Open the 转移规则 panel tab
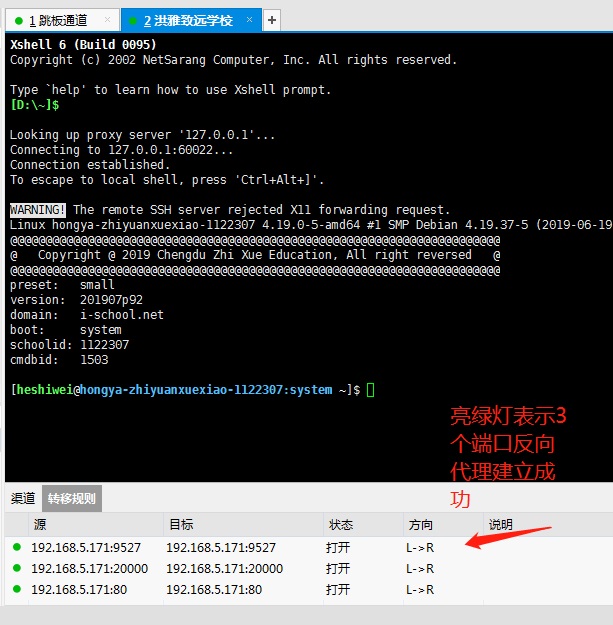This screenshot has height=625, width=613. click(x=71, y=498)
